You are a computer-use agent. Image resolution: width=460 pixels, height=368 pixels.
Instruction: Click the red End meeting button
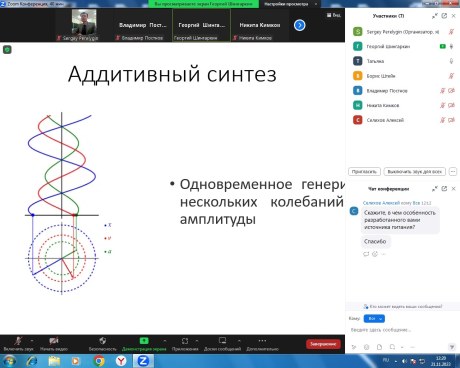pyautogui.click(x=323, y=344)
